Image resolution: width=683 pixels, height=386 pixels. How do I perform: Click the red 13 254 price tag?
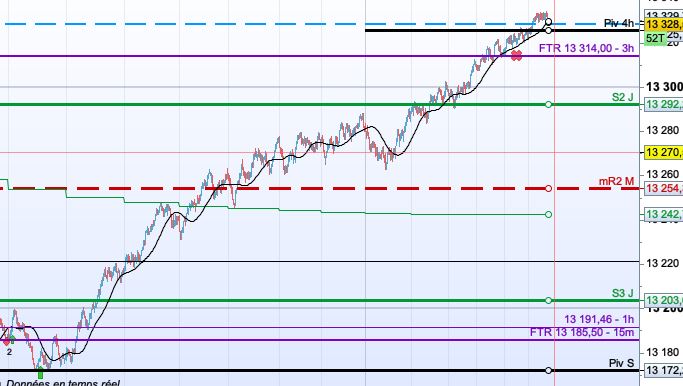pos(663,189)
